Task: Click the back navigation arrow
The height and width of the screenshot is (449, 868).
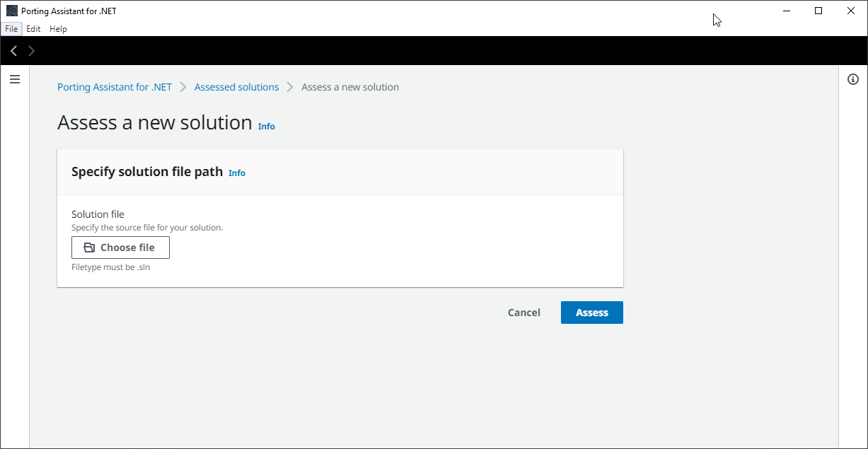Action: (x=13, y=50)
